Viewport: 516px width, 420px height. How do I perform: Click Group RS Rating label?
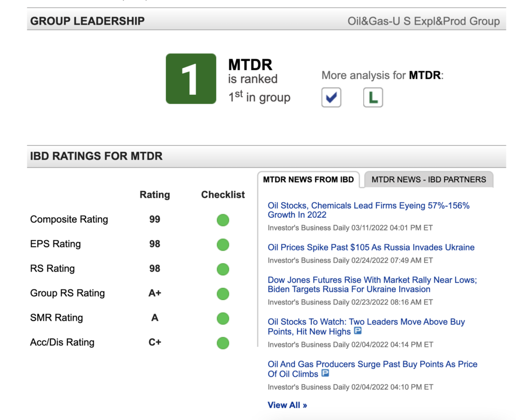[68, 293]
